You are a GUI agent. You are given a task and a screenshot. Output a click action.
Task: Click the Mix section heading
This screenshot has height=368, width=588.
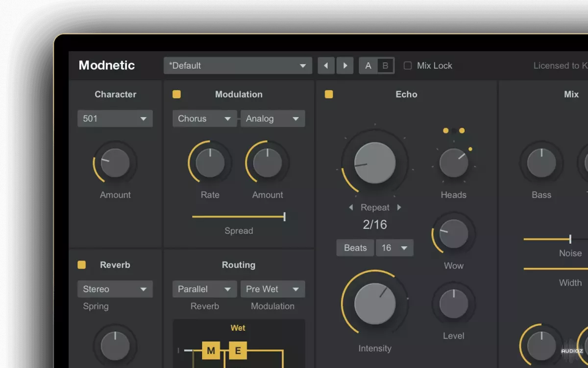point(571,94)
